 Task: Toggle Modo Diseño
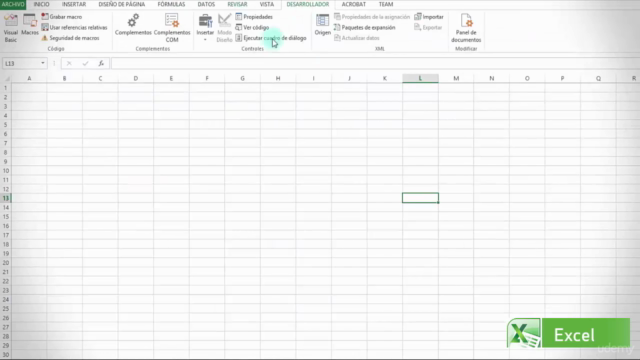pyautogui.click(x=224, y=28)
